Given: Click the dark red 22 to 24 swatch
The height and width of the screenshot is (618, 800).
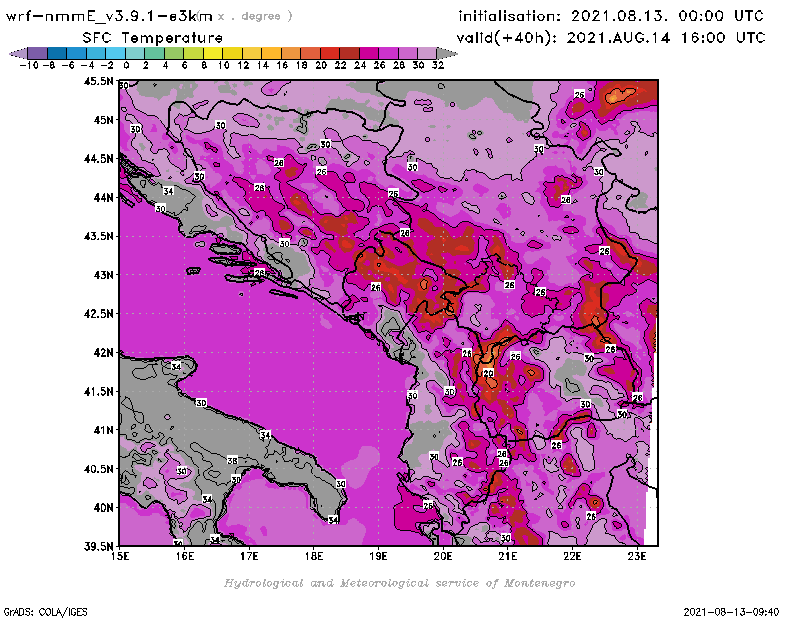Looking at the screenshot, I should pyautogui.click(x=349, y=54).
